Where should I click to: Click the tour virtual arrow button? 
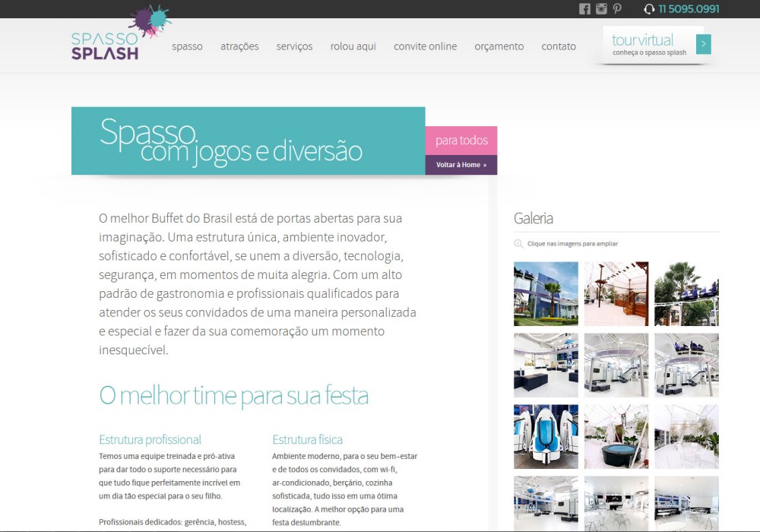point(704,44)
